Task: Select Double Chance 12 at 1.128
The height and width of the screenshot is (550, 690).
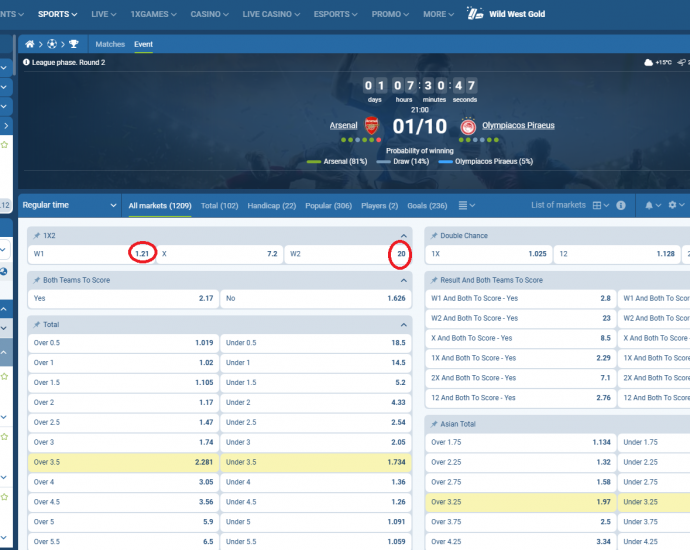Action: pos(617,254)
